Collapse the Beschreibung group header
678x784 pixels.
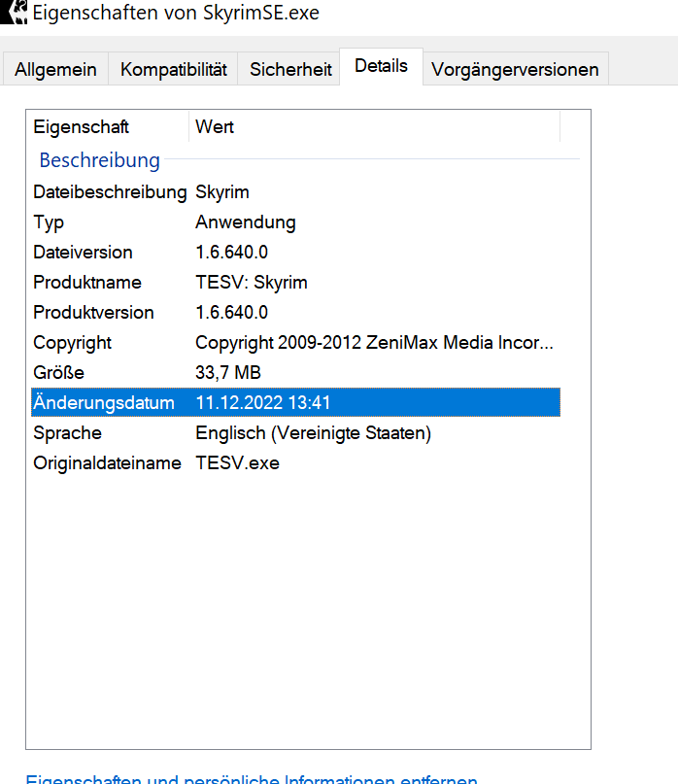coord(99,160)
